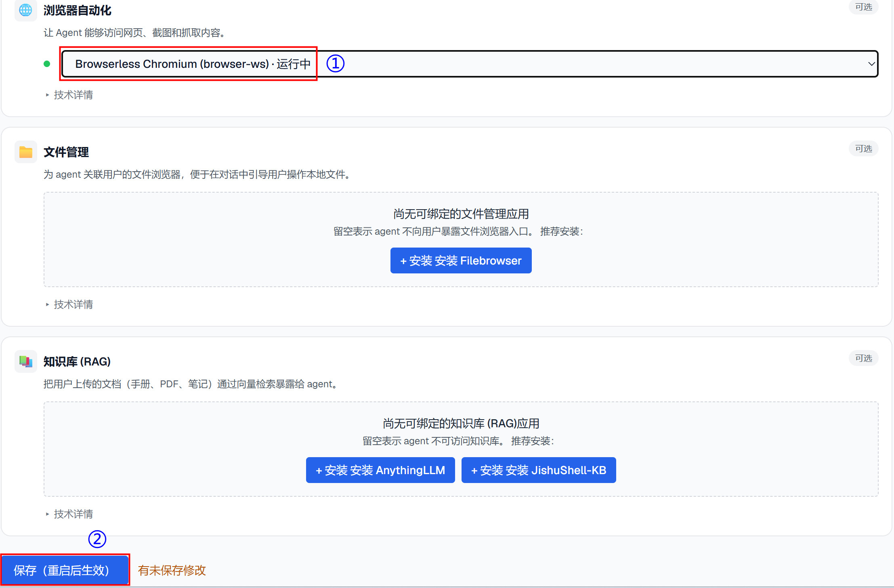Click the green running status dot
Screen dimensions: 894x588
point(47,64)
